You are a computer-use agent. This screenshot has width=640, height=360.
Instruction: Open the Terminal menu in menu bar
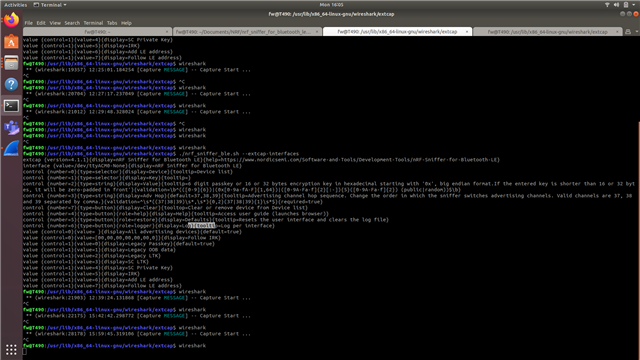point(93,23)
